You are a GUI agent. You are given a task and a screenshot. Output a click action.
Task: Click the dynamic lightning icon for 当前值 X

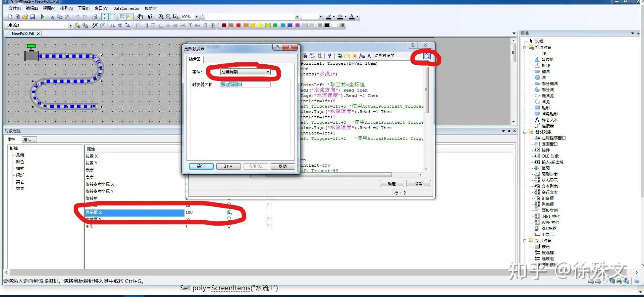coord(229,212)
